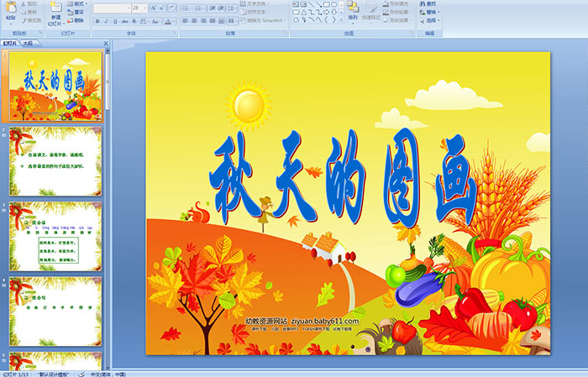The image size is (588, 377).
Task: Close the slide thumbnails pane
Action: click(106, 44)
